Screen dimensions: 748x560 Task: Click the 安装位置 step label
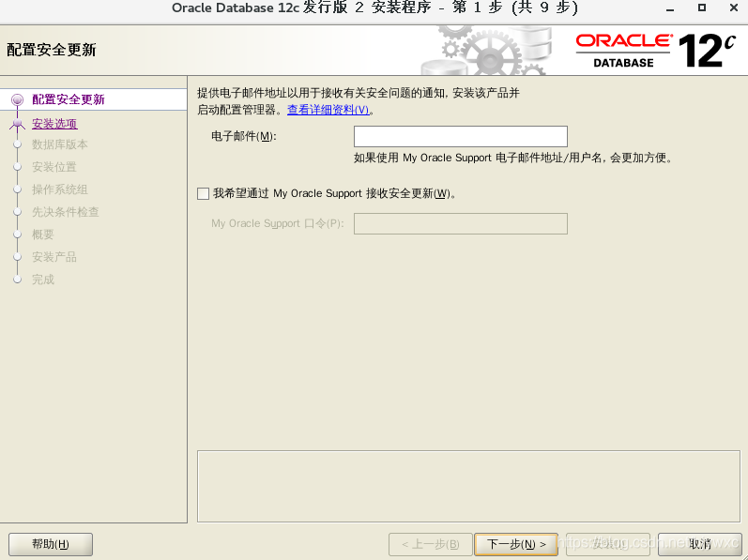tap(53, 167)
